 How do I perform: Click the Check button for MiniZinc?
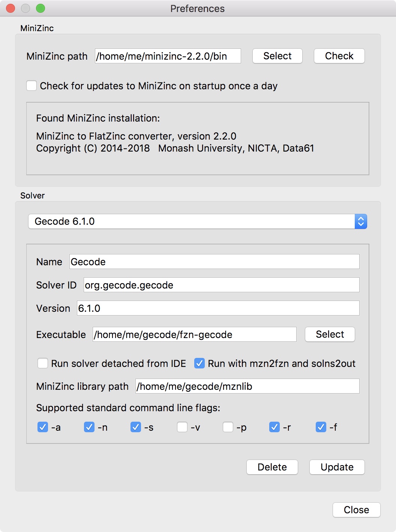click(x=339, y=56)
